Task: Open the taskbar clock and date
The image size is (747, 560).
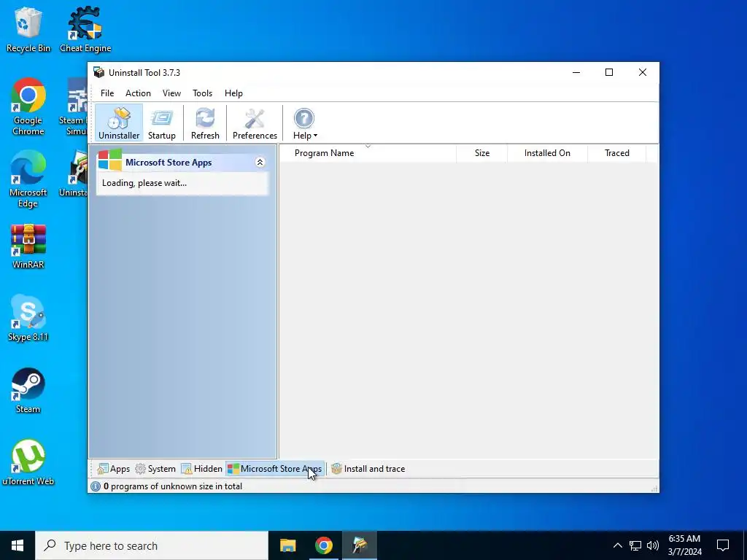Action: point(684,545)
